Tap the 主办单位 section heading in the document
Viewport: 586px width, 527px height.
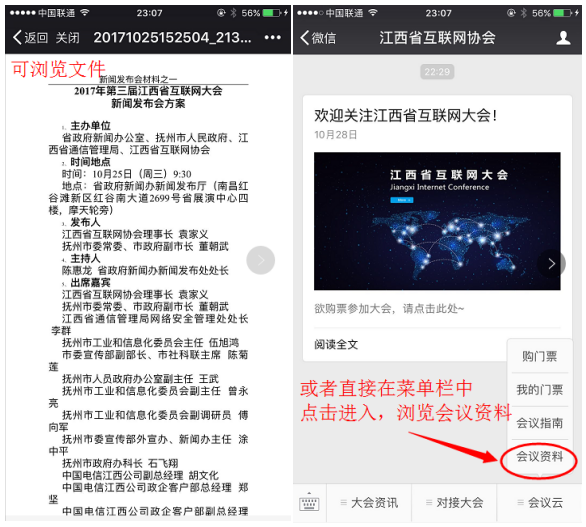point(90,126)
